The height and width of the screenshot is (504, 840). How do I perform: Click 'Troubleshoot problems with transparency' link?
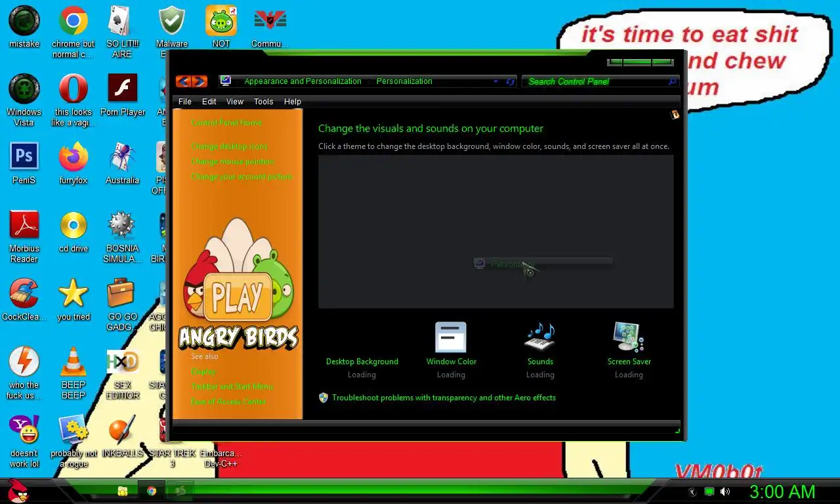tap(444, 398)
